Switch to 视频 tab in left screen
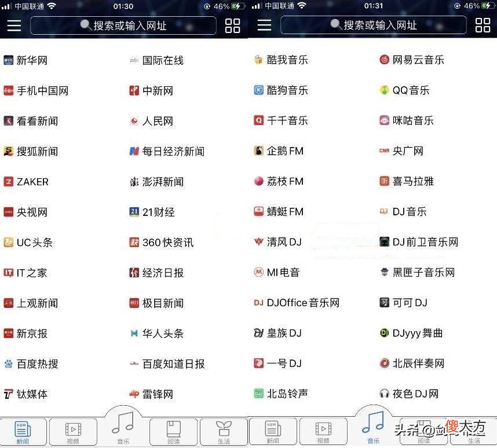Viewport: 497px width, 448px height. pos(73,432)
